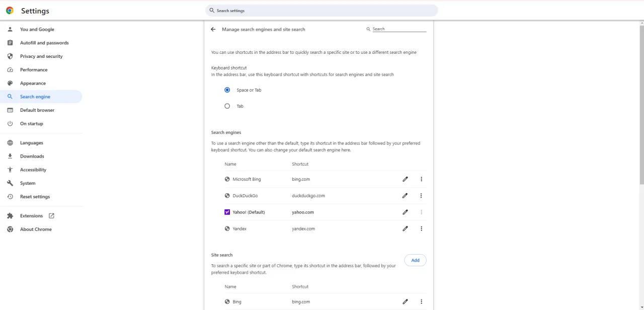This screenshot has height=310, width=644.
Task: Open the Appearance paint palette icon
Action: [11, 83]
